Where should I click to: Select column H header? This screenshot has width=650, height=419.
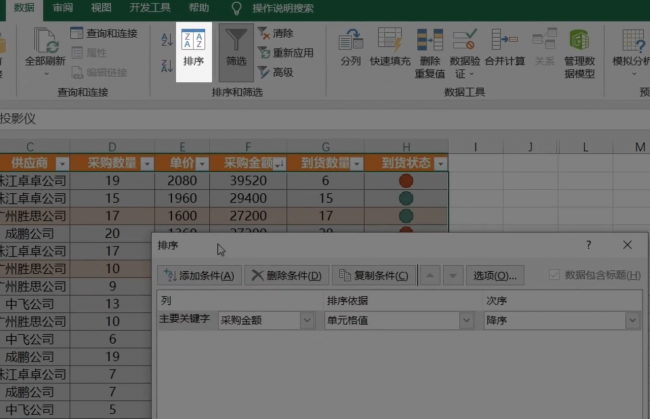point(406,147)
